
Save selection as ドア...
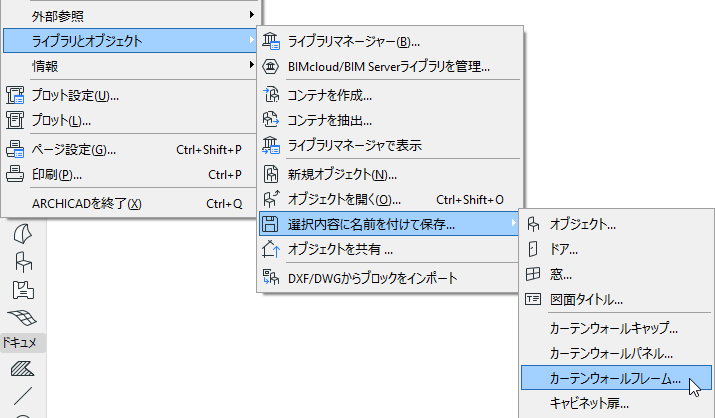pyautogui.click(x=564, y=249)
